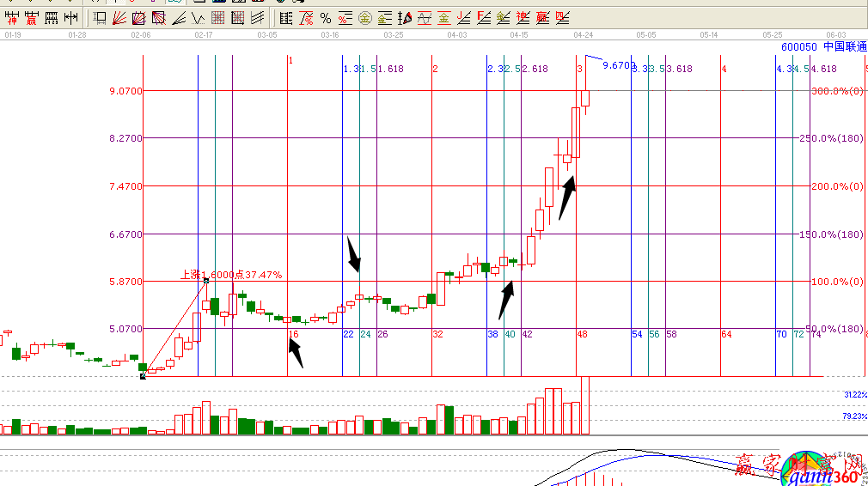
Task: Select the sine wave cycle tool
Action: (424, 17)
